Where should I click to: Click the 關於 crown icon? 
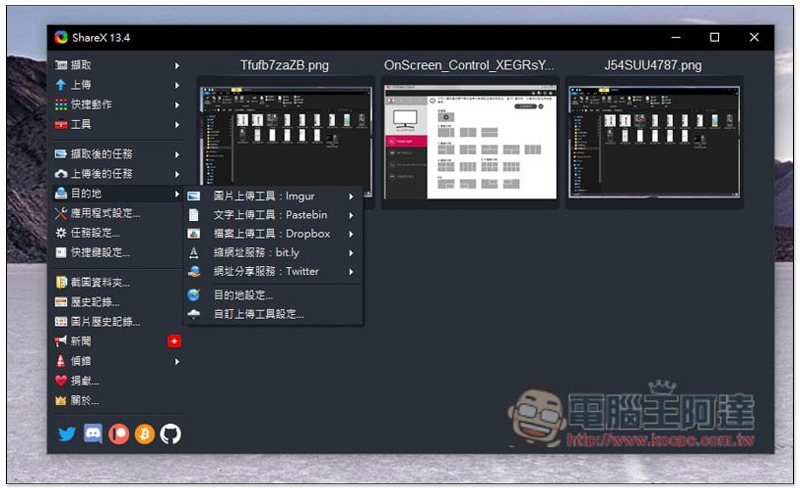61,401
